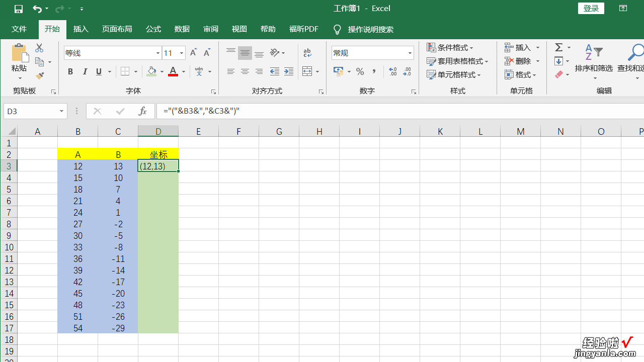Click the accounting number format icon
This screenshot has width=644, height=362.
(339, 72)
